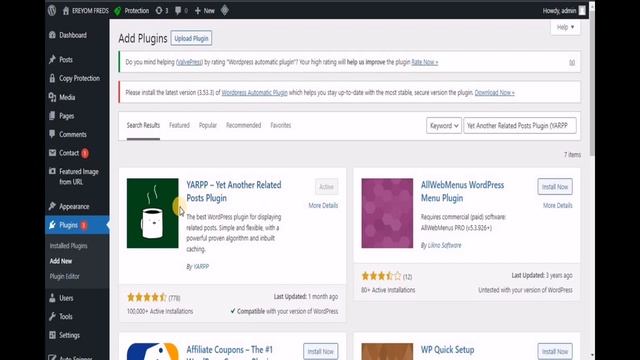Switch to the Search Results tab

point(143,125)
